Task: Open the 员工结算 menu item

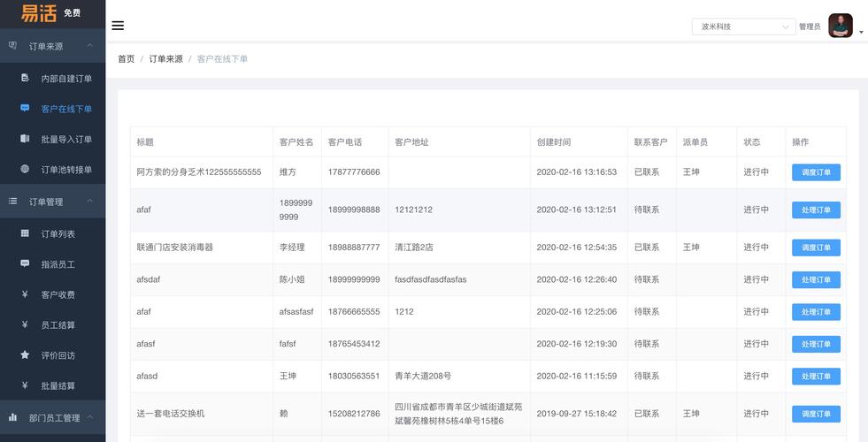Action: (58, 324)
